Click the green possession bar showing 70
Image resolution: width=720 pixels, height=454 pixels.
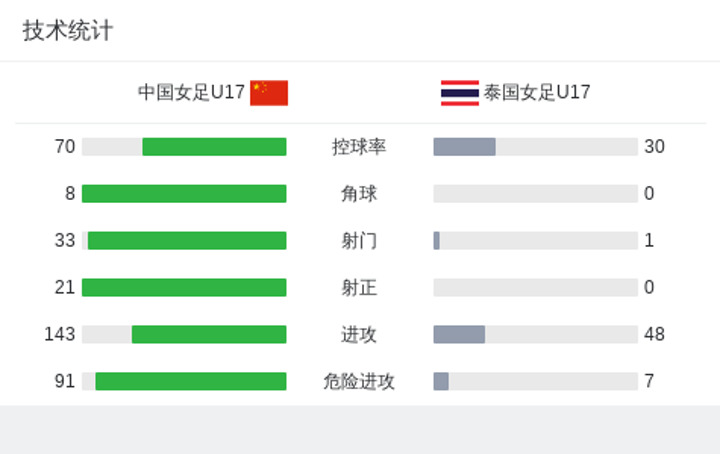214,147
